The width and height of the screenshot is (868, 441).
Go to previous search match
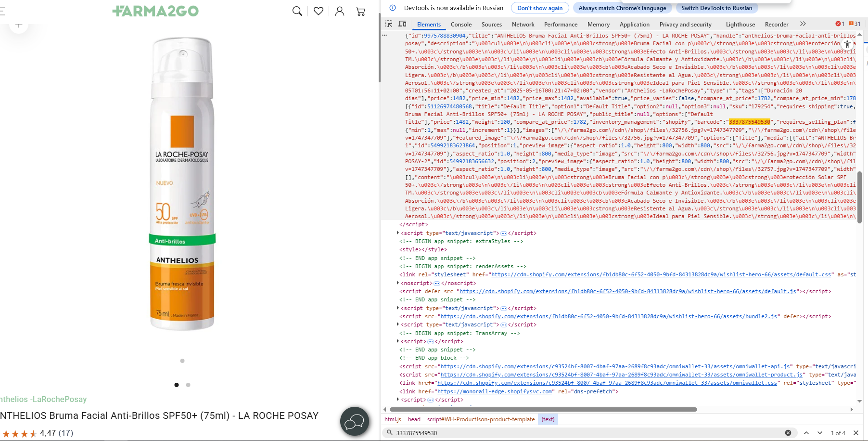[806, 433]
